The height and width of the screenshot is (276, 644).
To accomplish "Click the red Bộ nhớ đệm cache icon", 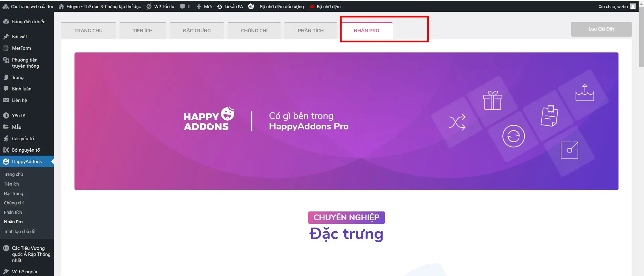I will click(312, 7).
